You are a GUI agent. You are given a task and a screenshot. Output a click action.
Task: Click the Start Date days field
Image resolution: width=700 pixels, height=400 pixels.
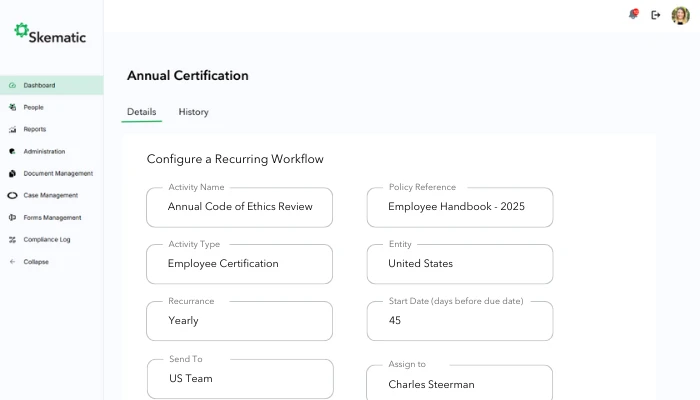[x=459, y=321]
